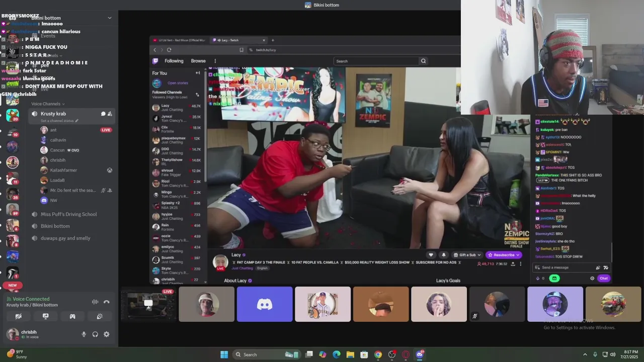Select user LoadaB in voice list
The width and height of the screenshot is (644, 362).
[x=57, y=180]
